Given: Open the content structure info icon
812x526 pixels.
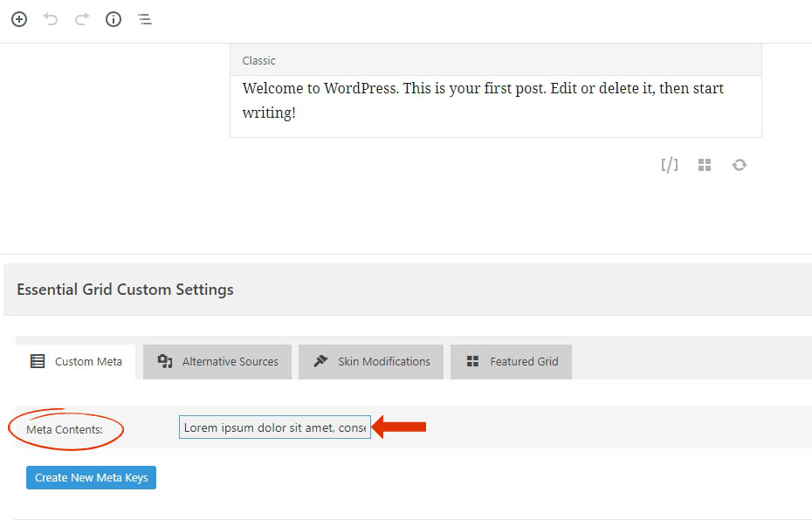Looking at the screenshot, I should point(114,20).
